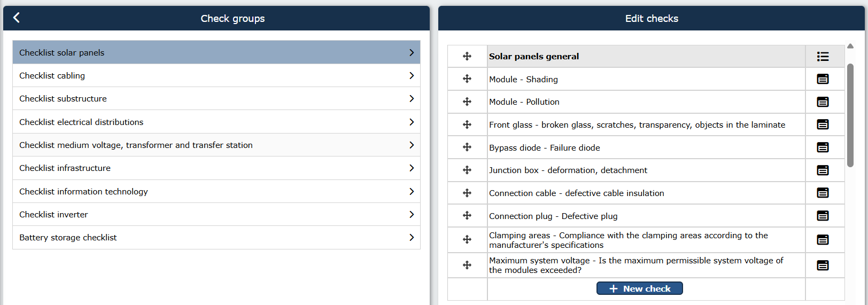Image resolution: width=868 pixels, height=305 pixels.
Task: Click the back arrow in Check groups header
Action: (x=16, y=18)
